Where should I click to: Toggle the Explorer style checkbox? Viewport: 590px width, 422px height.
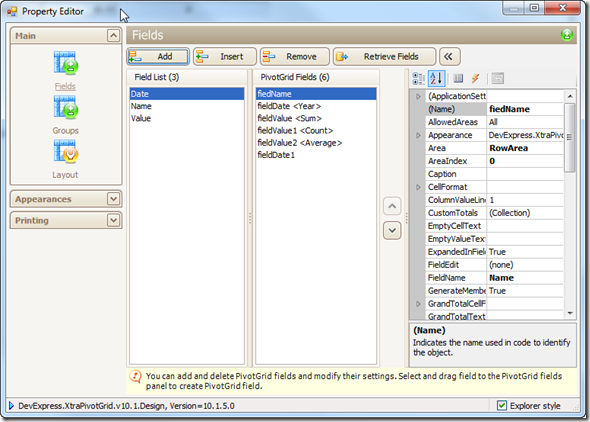coord(502,405)
